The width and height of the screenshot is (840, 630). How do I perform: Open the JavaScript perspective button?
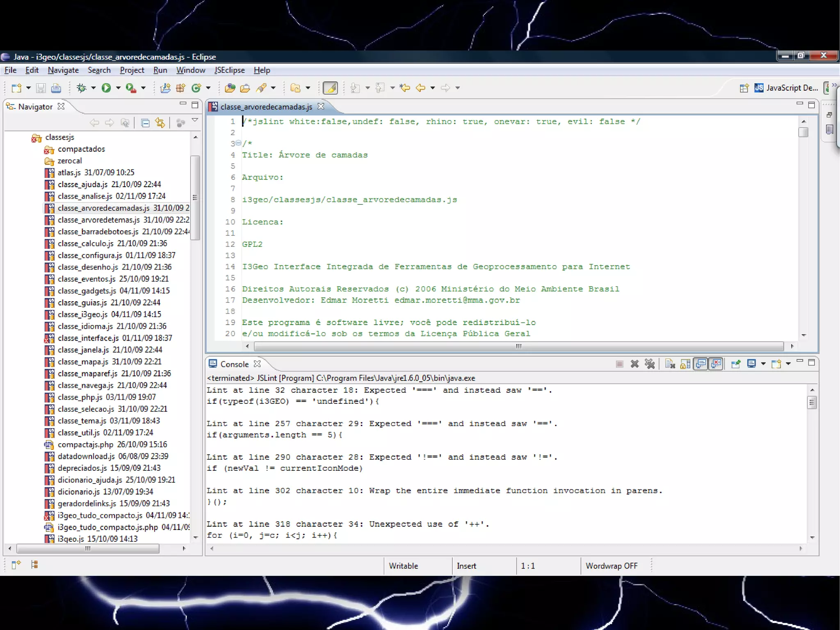click(x=785, y=88)
